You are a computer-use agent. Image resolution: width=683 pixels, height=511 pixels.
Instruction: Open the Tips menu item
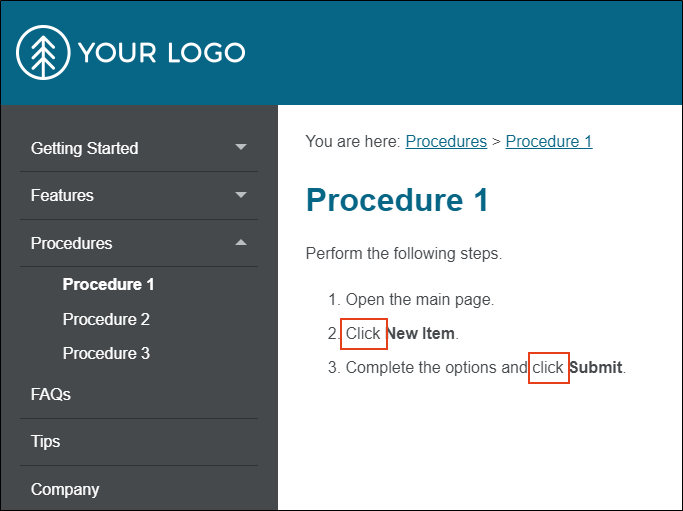(x=45, y=442)
